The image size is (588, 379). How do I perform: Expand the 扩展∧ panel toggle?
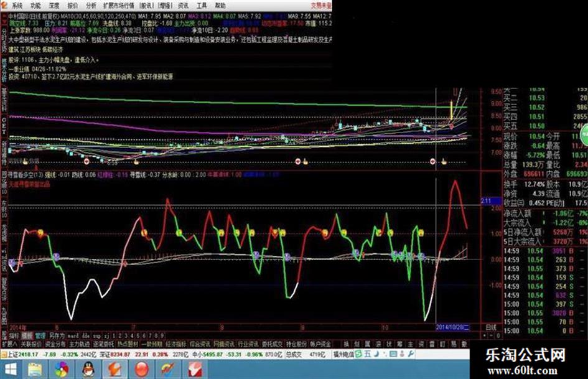pos(10,344)
